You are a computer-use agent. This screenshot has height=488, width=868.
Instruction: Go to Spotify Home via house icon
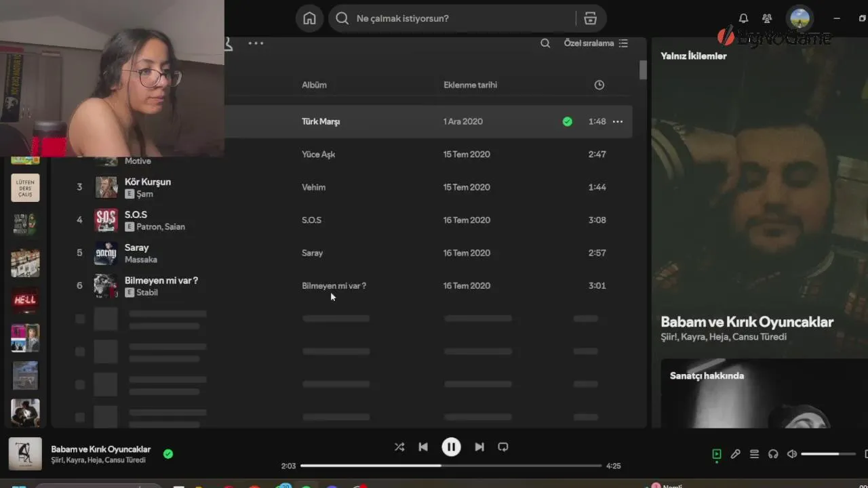309,18
